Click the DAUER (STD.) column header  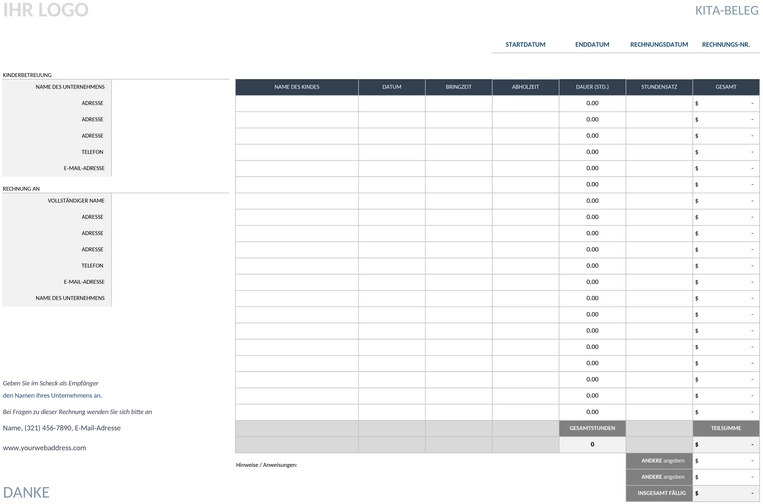592,87
